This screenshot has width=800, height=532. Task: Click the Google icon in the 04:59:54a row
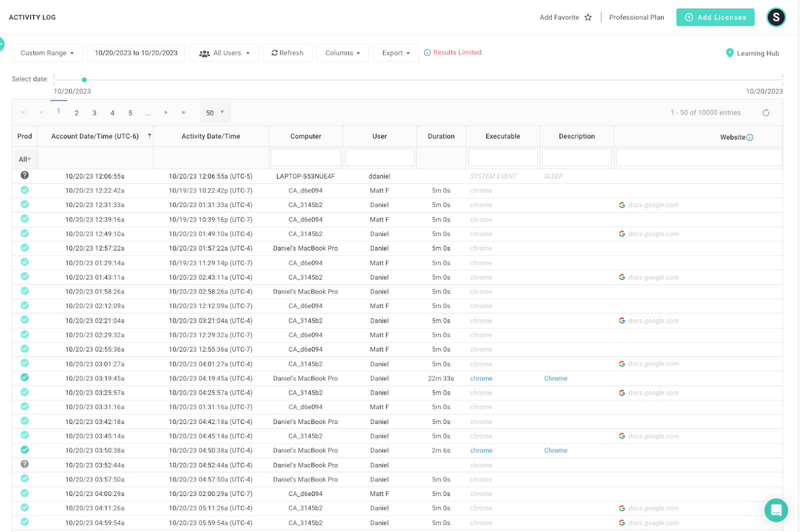(x=622, y=523)
